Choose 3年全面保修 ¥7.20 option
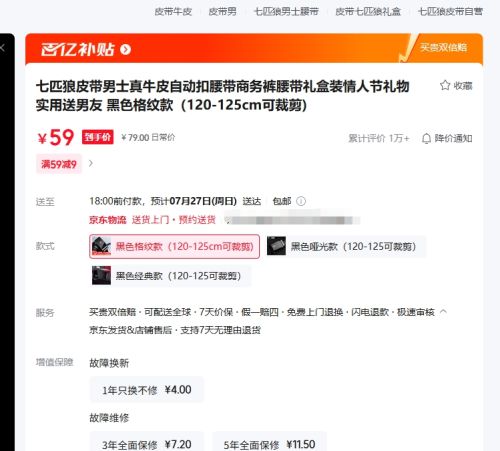 click(147, 441)
